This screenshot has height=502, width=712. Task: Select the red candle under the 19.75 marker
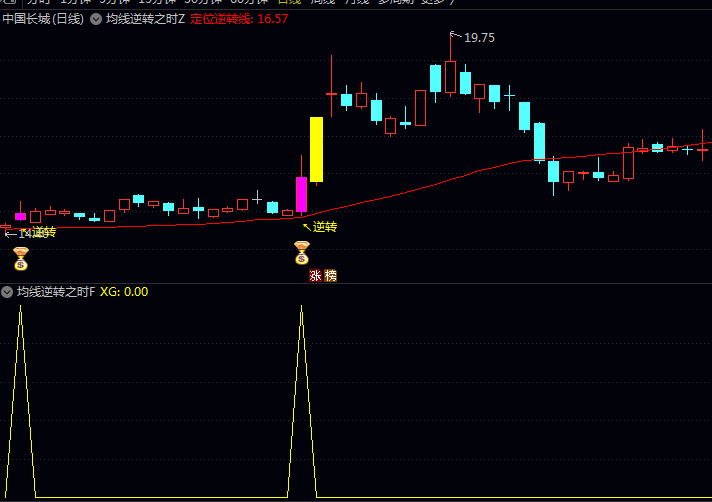[450, 77]
